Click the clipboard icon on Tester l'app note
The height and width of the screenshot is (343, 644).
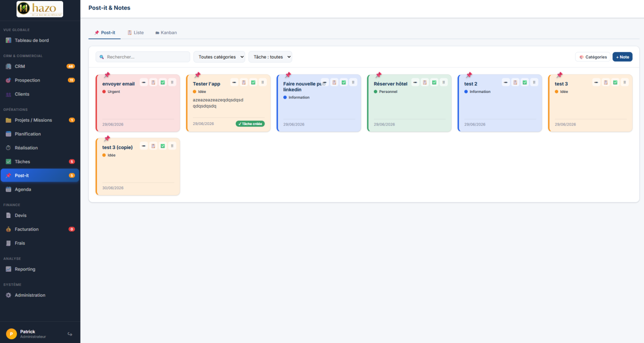point(244,82)
